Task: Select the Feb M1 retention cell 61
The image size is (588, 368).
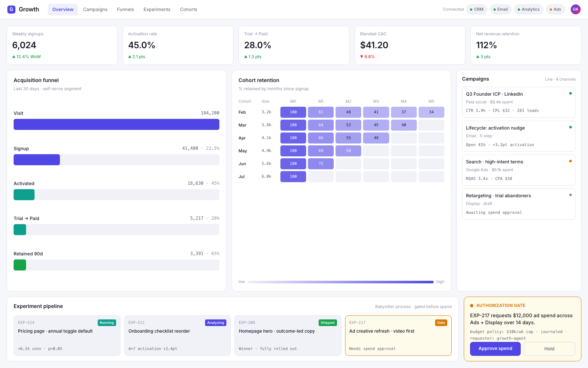Action: click(321, 112)
